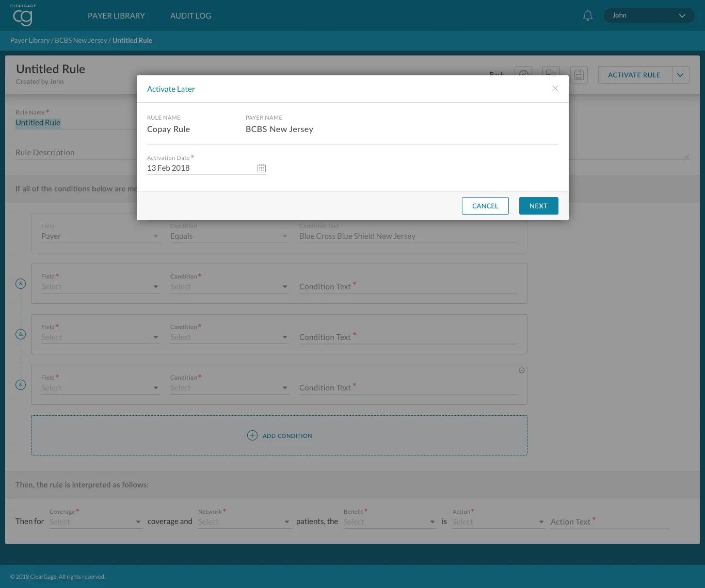Click the Rule Description field
The height and width of the screenshot is (588, 705).
click(76, 153)
